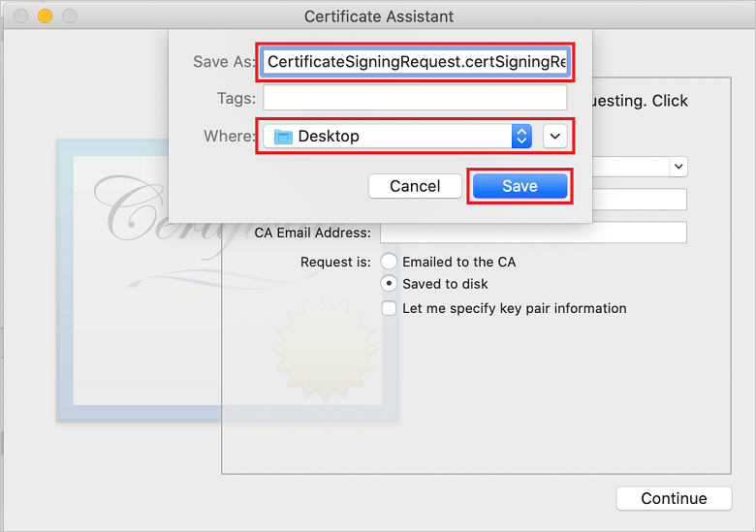Select Saved to disk radio option
Screen dimensions: 756x532
[x=389, y=283]
